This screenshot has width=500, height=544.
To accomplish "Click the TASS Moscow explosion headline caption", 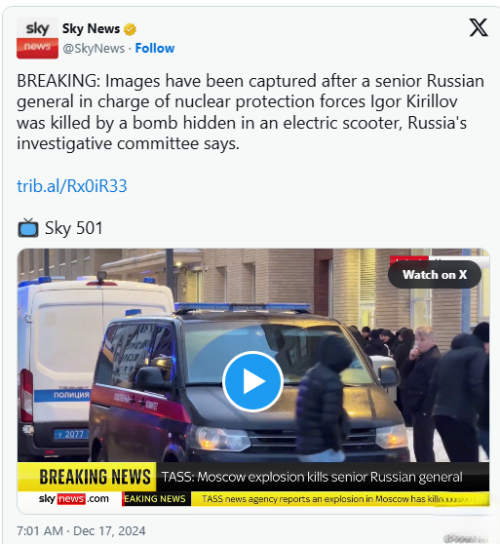I will (312, 477).
